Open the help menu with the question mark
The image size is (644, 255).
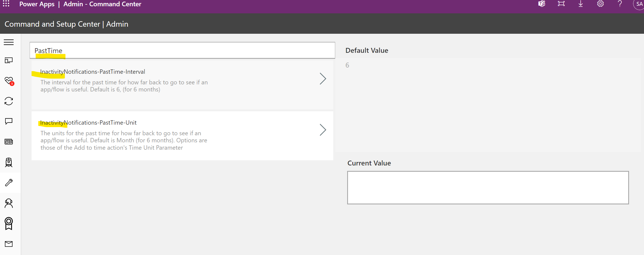click(620, 4)
